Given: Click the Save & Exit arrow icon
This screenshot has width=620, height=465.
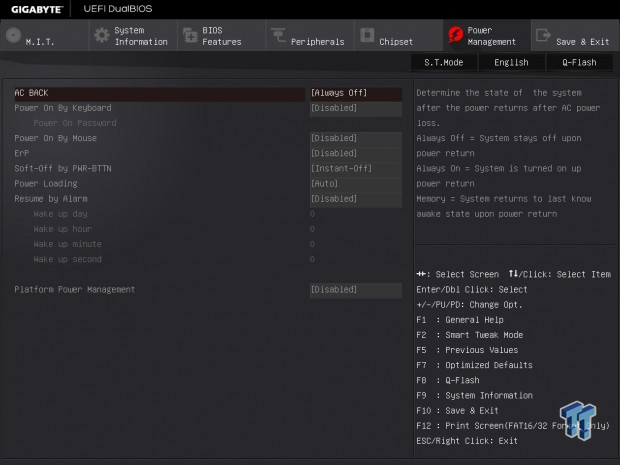Looking at the screenshot, I should tap(543, 35).
